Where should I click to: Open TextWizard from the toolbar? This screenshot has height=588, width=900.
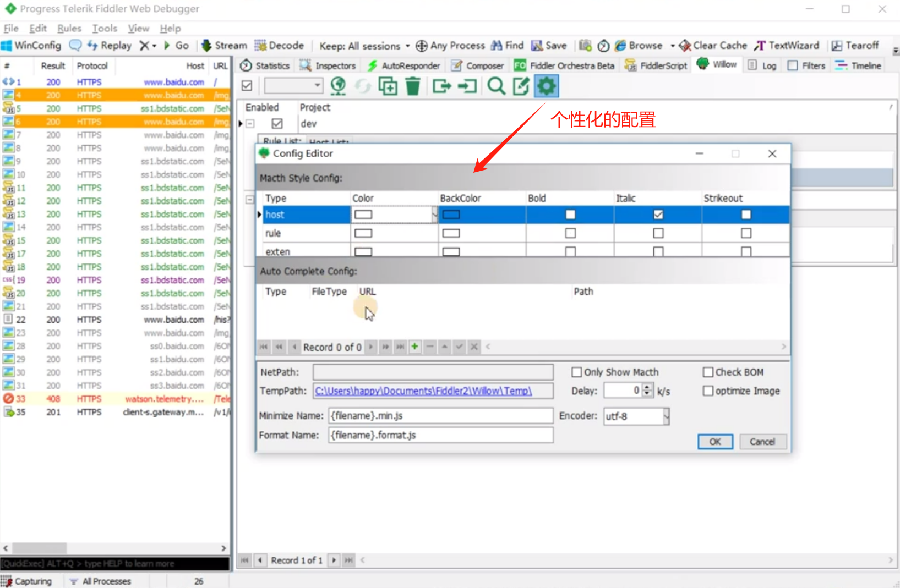(787, 46)
